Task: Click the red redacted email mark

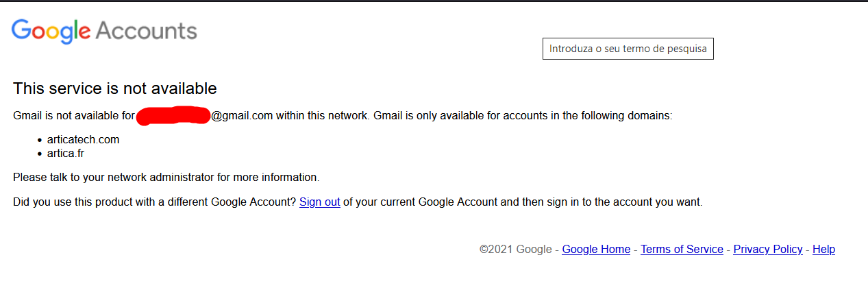Action: coord(173,116)
